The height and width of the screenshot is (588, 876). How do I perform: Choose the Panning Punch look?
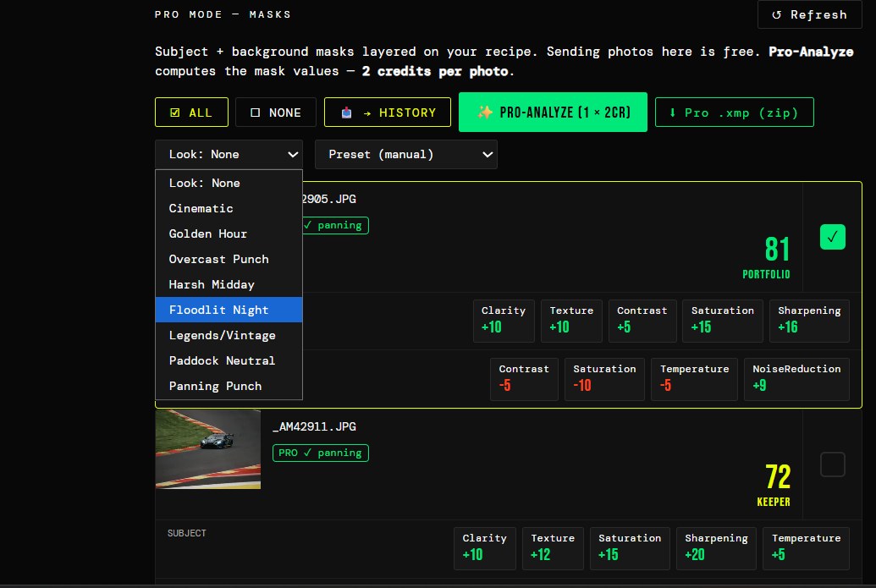229,387
